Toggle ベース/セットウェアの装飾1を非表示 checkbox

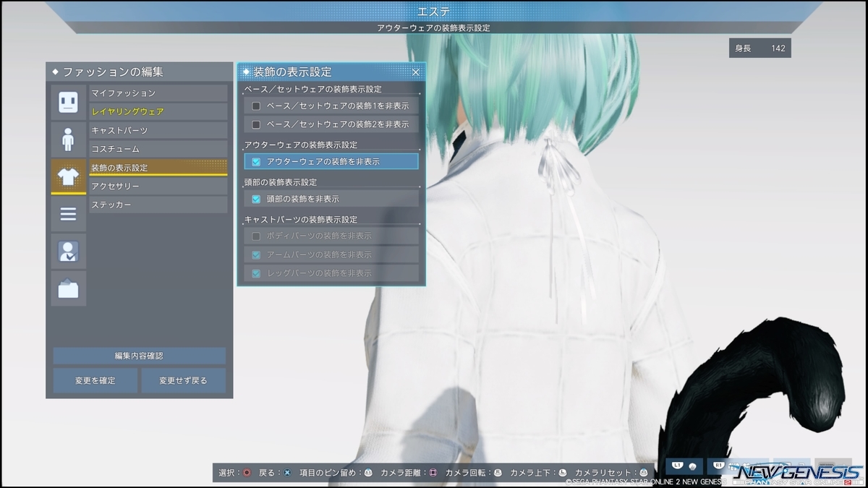pyautogui.click(x=256, y=106)
